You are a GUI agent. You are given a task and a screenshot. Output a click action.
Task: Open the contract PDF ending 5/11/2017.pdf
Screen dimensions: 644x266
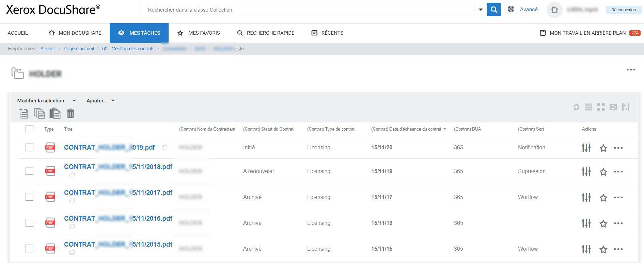[x=118, y=193]
